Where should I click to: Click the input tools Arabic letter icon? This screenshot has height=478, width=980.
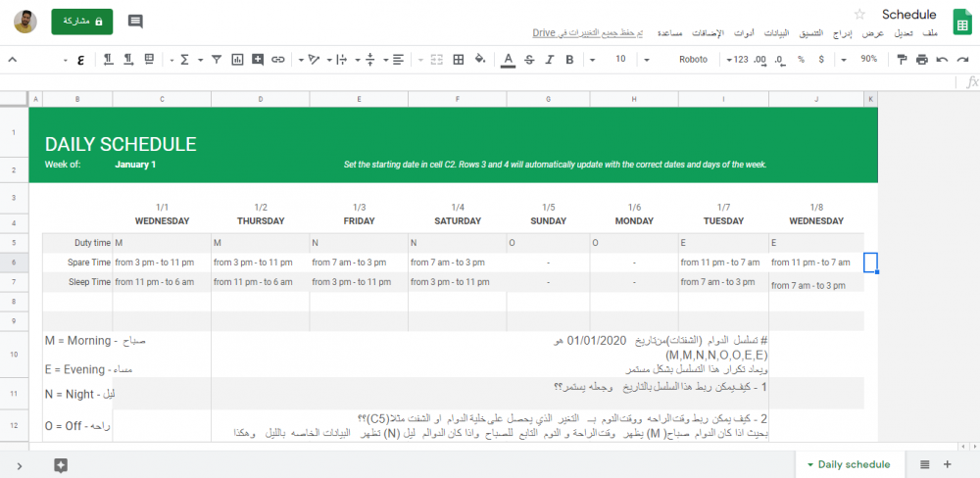pos(80,60)
